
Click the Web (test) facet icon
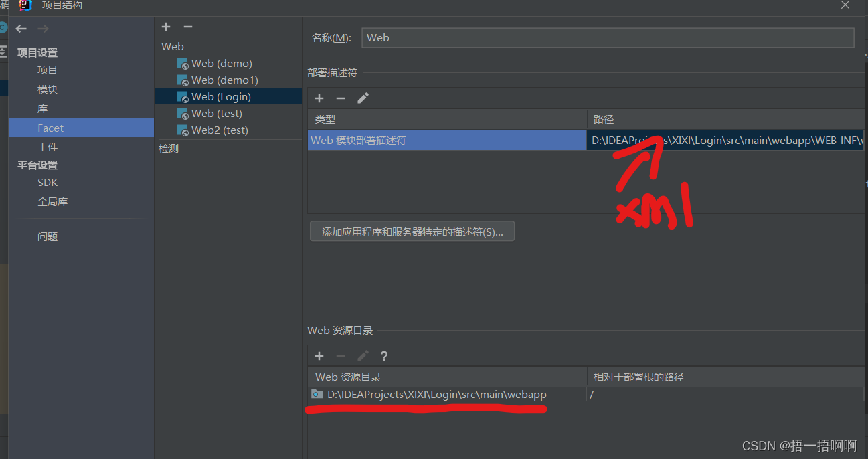(183, 114)
